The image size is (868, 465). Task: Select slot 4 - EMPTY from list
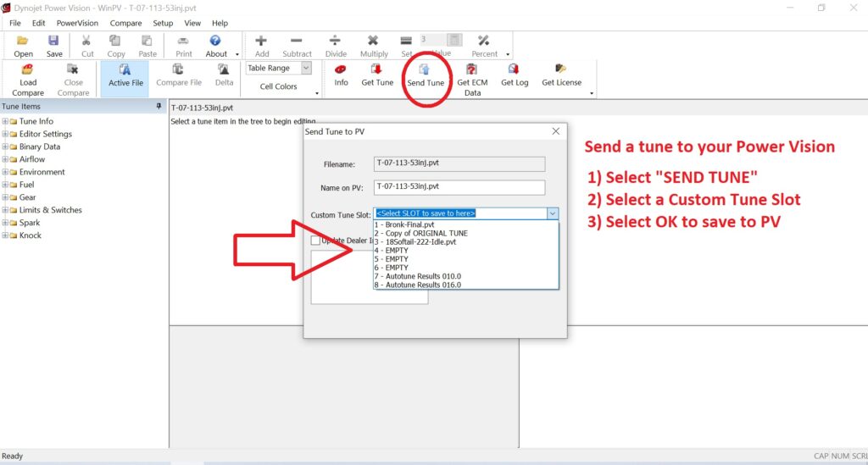pos(392,250)
